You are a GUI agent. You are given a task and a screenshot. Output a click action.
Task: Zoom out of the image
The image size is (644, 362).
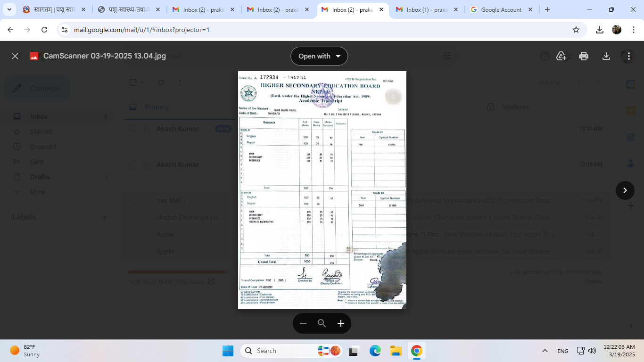(x=303, y=323)
